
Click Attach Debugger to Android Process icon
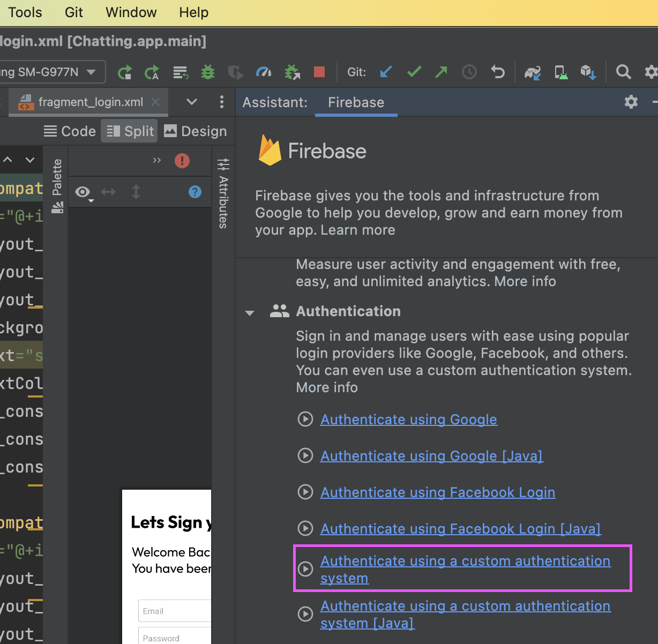click(292, 72)
